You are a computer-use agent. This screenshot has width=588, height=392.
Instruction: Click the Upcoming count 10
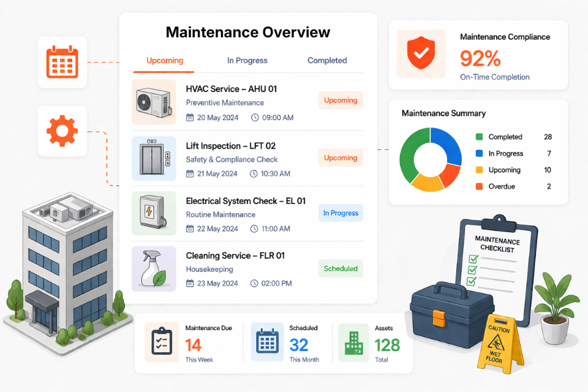[548, 170]
